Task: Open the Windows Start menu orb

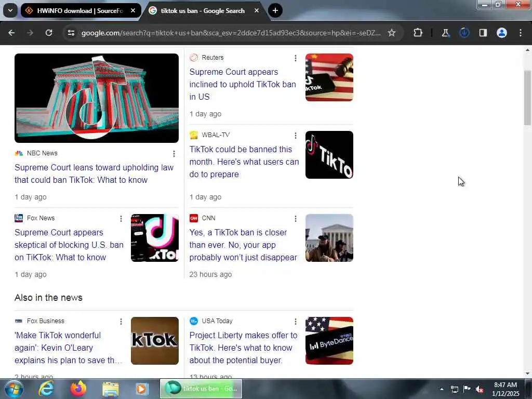Action: point(14,389)
